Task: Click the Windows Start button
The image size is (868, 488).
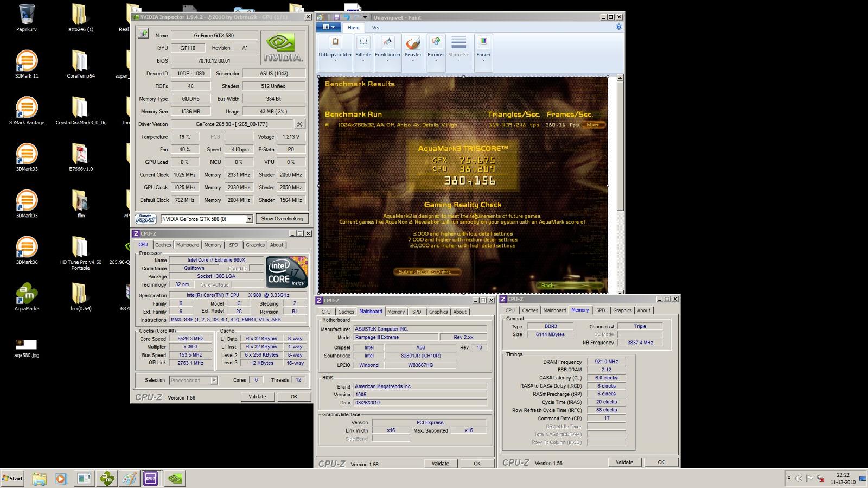Action: tap(12, 478)
